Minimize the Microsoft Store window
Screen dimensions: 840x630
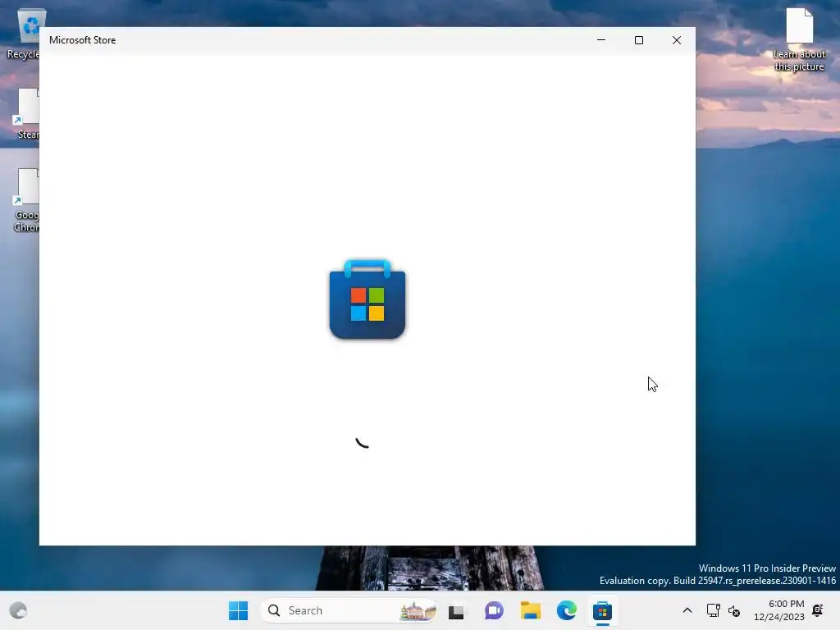coord(601,40)
